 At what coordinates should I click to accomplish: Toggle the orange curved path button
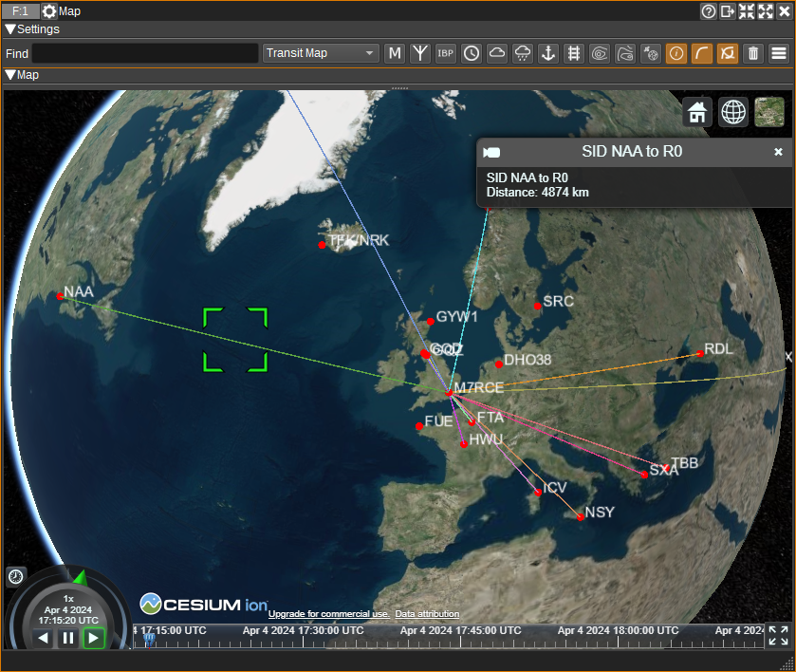tap(702, 53)
